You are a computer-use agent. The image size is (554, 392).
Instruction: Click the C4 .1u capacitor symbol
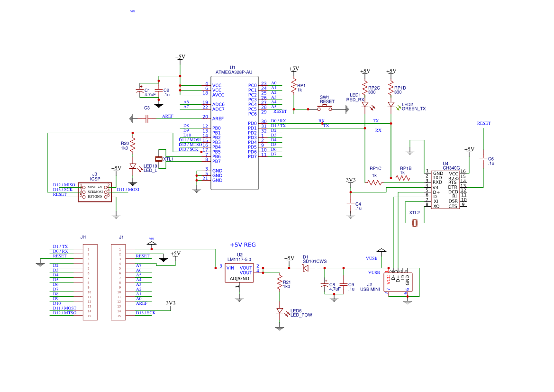[x=351, y=204]
